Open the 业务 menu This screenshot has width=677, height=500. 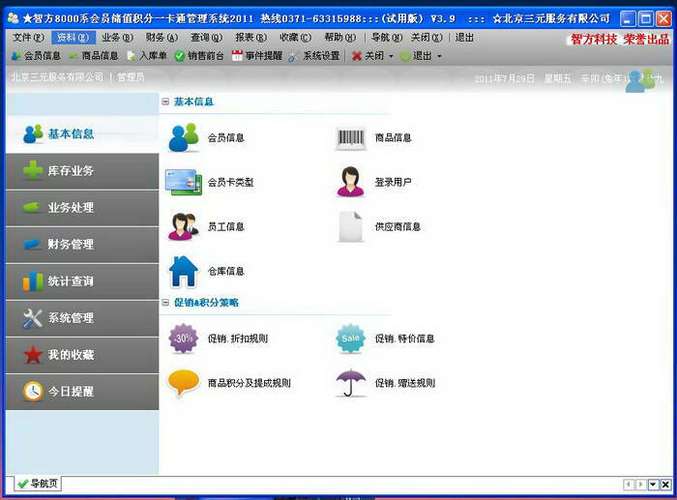tap(117, 38)
